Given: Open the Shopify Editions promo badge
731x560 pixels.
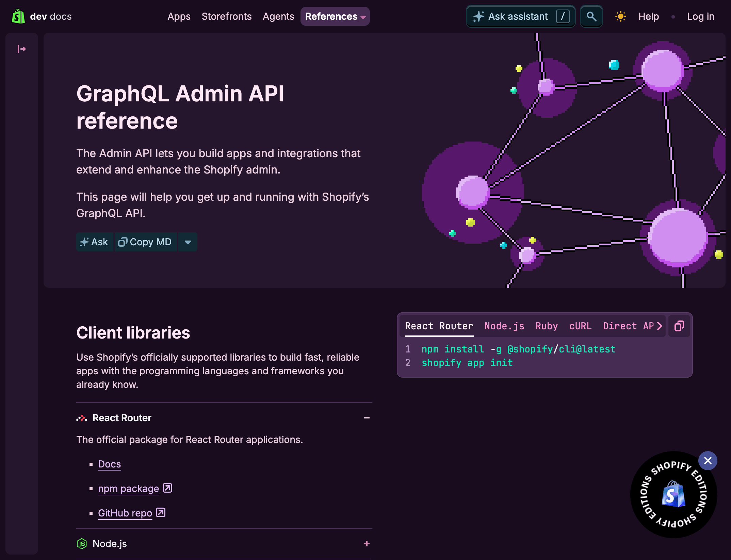Looking at the screenshot, I should [x=673, y=495].
